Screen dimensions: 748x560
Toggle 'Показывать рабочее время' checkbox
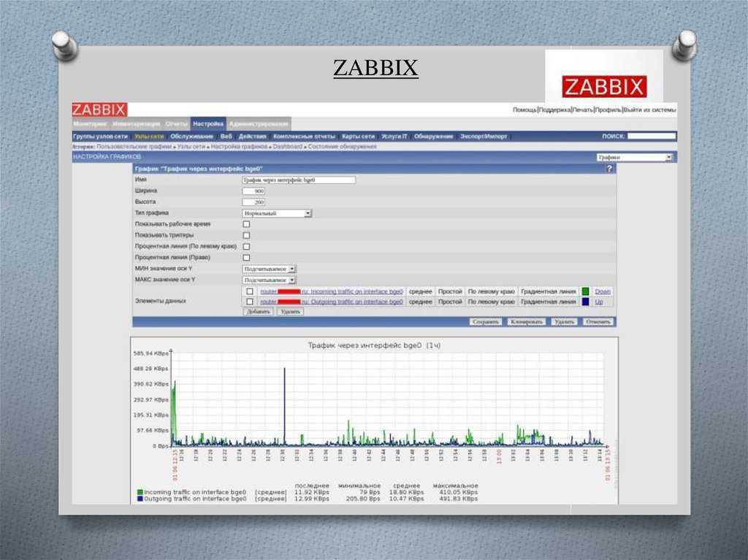point(246,224)
